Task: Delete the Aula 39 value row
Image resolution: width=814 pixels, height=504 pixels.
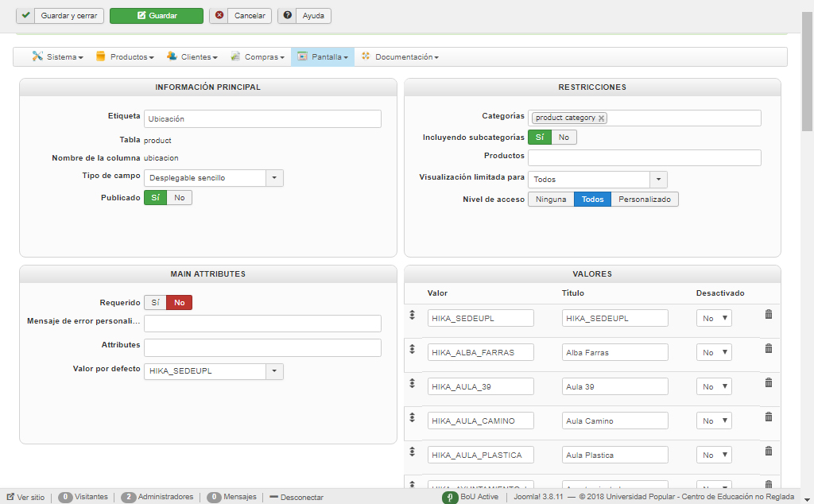Action: pyautogui.click(x=769, y=383)
